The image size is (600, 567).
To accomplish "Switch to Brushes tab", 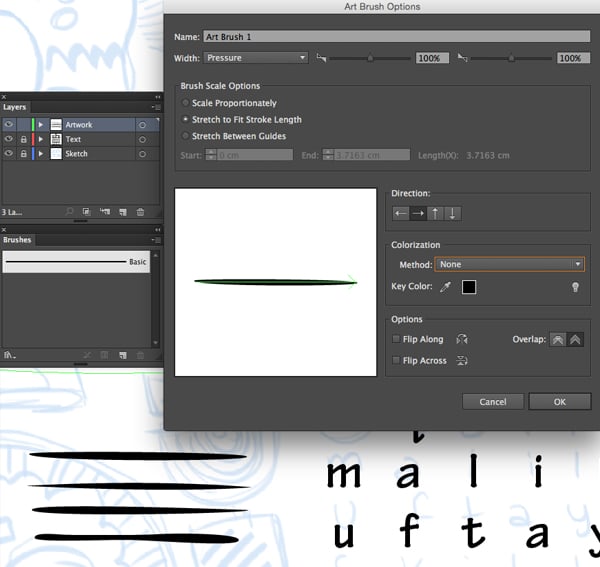I will click(x=17, y=240).
